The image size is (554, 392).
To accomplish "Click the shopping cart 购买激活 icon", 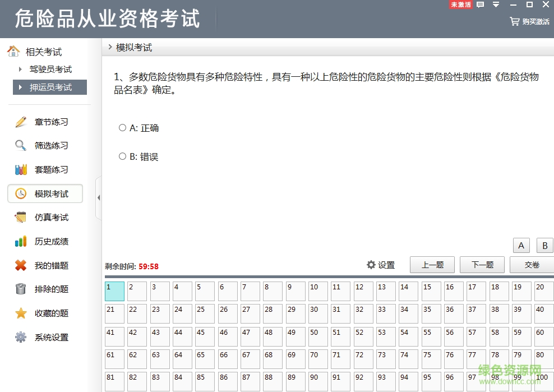I will click(514, 21).
